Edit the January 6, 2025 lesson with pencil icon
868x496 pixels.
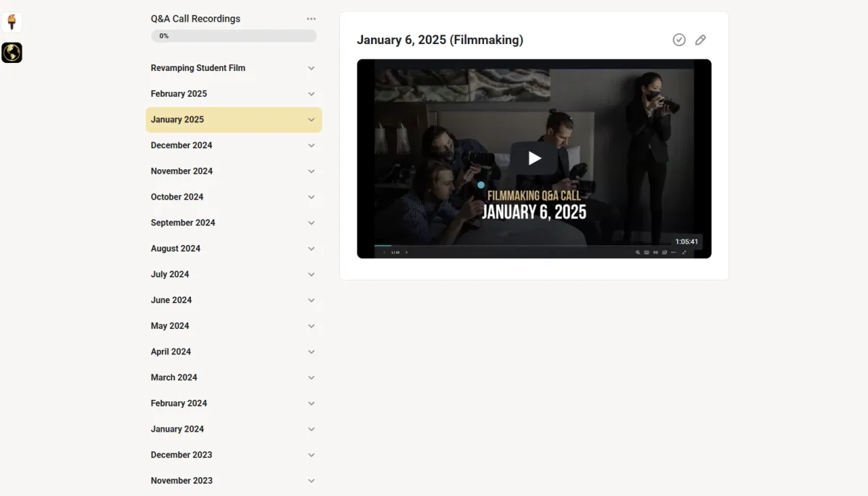click(700, 40)
